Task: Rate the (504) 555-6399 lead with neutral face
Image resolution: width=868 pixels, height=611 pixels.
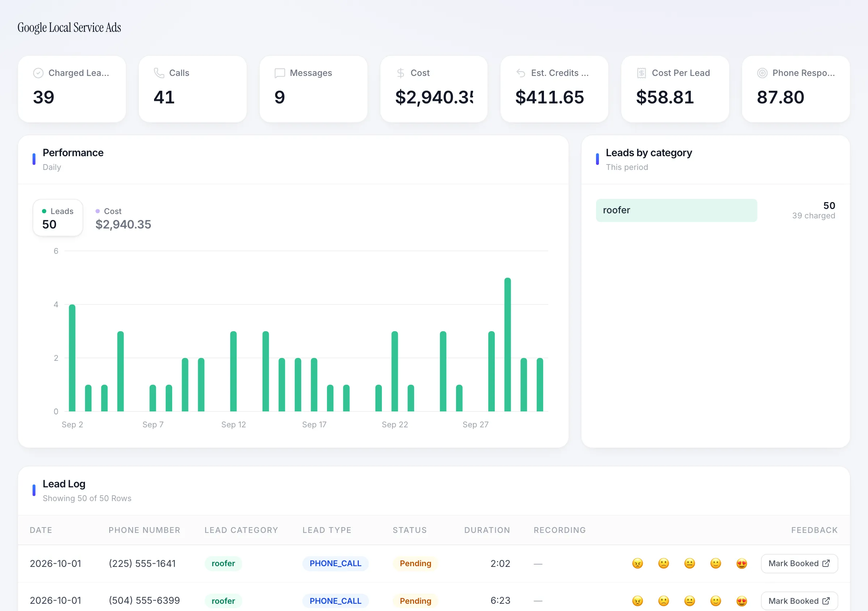Action: (690, 601)
